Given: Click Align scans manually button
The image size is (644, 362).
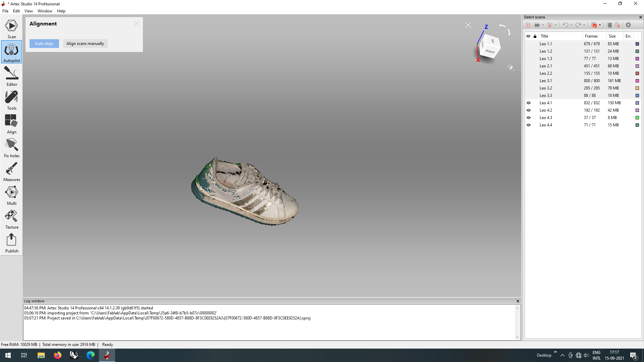Looking at the screenshot, I should (85, 44).
